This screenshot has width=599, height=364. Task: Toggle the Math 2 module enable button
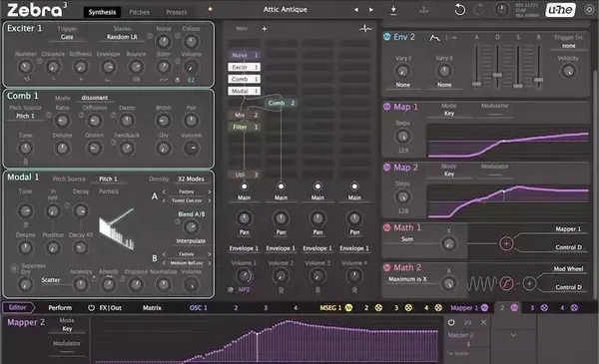387,267
